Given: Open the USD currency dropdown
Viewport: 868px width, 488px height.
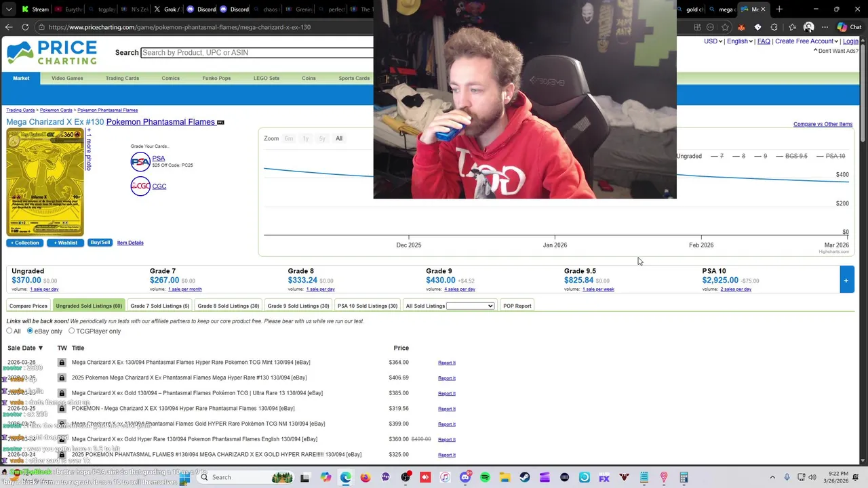Looking at the screenshot, I should (713, 41).
